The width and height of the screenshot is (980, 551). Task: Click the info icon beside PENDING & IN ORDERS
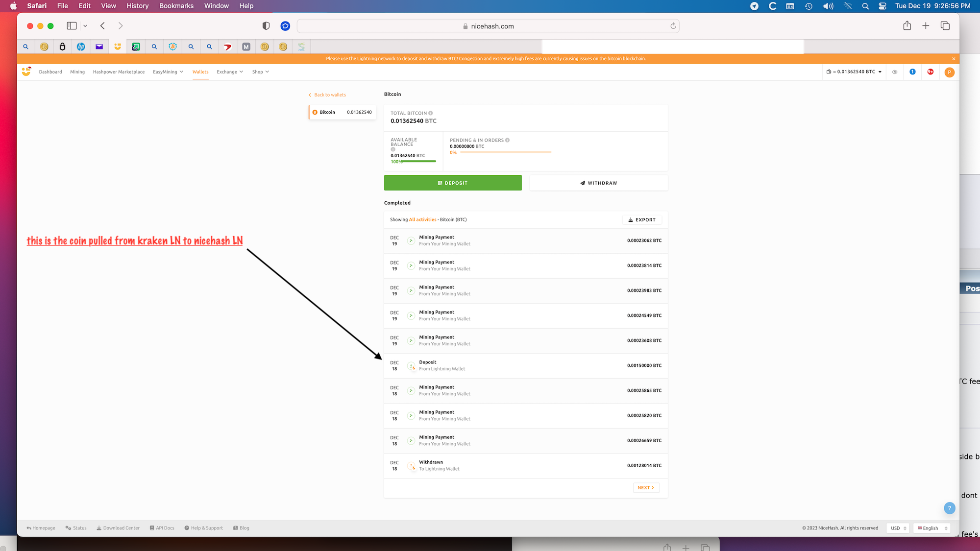click(507, 140)
